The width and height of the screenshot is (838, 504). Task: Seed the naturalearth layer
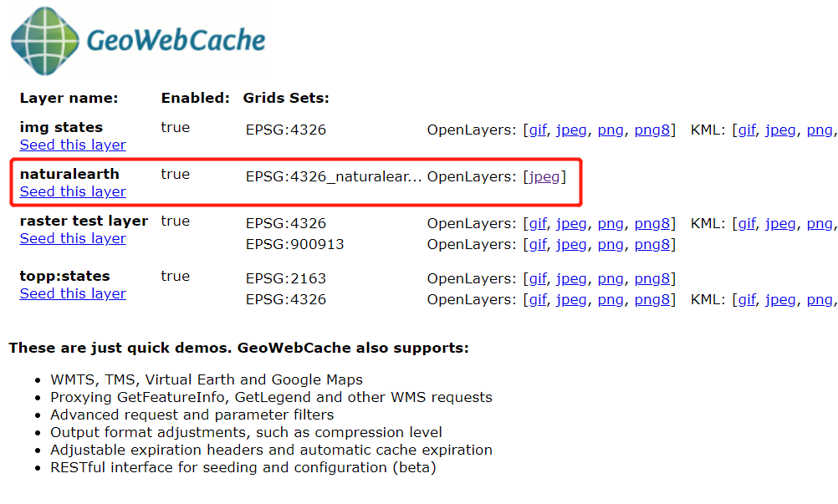coord(72,191)
